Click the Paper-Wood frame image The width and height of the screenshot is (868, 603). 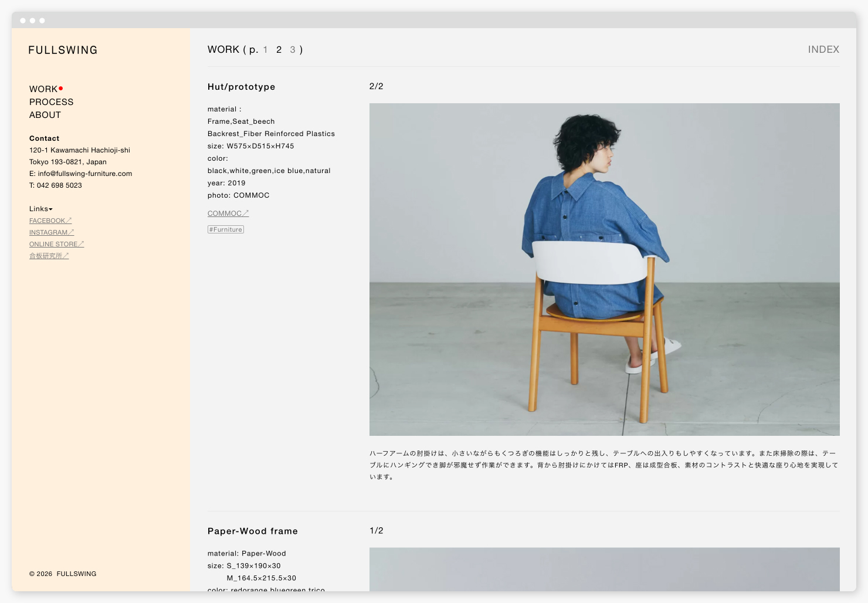(605, 570)
